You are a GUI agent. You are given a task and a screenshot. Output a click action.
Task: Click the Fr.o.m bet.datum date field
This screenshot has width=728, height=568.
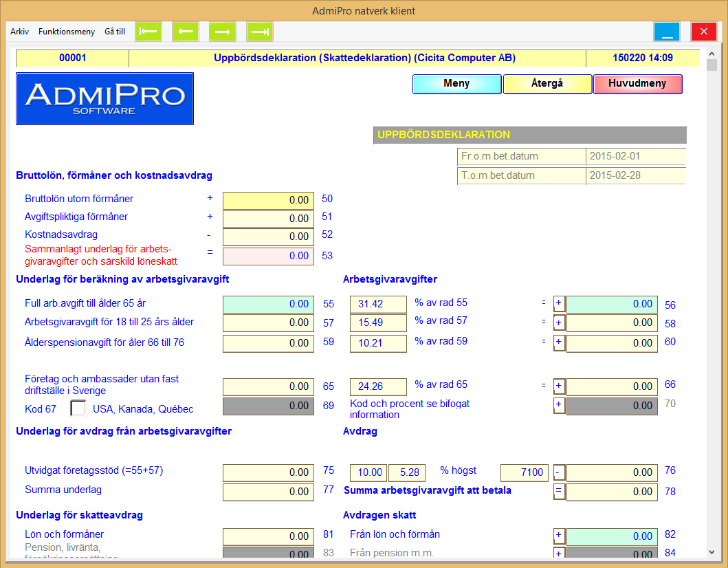tap(635, 156)
